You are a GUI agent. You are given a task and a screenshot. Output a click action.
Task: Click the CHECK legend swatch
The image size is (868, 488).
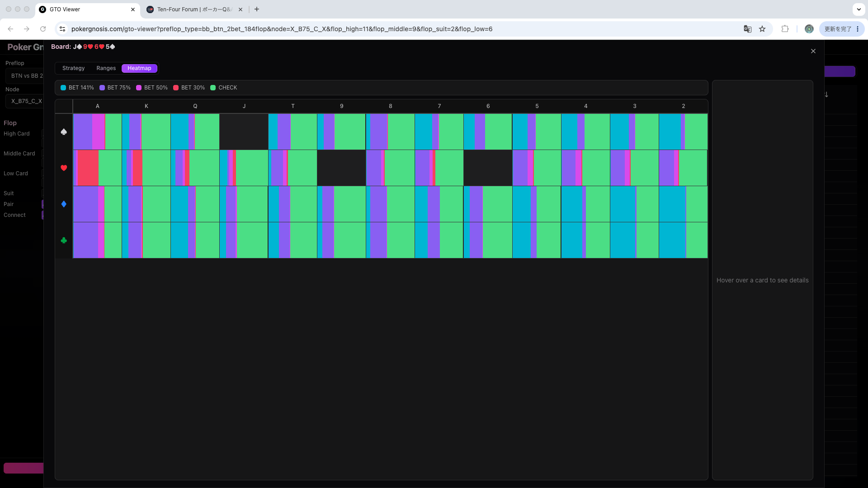click(213, 88)
